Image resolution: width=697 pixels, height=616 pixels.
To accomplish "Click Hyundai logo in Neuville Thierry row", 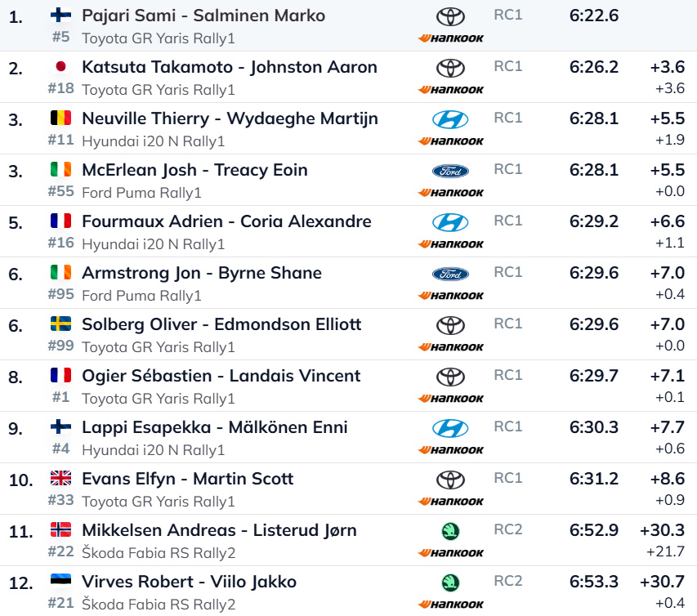I will (450, 119).
